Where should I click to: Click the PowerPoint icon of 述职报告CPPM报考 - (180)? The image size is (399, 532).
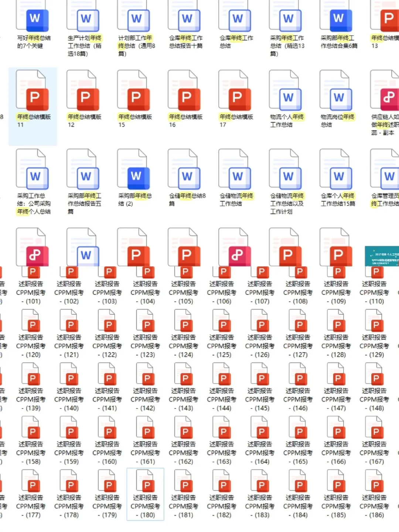(145, 481)
